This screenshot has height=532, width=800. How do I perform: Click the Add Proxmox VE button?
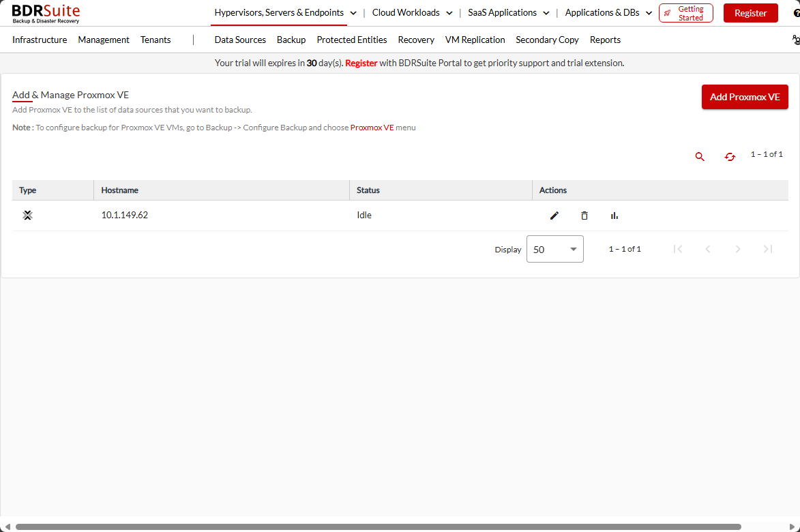click(745, 97)
